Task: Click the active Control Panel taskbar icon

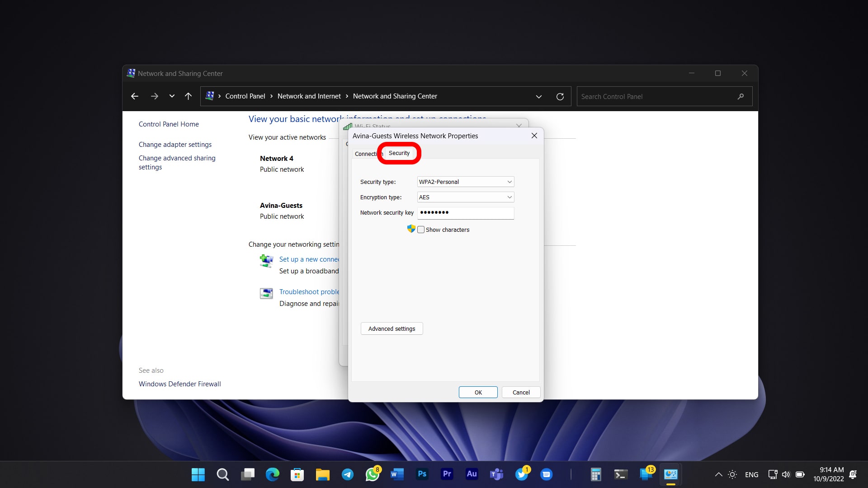Action: 670,474
